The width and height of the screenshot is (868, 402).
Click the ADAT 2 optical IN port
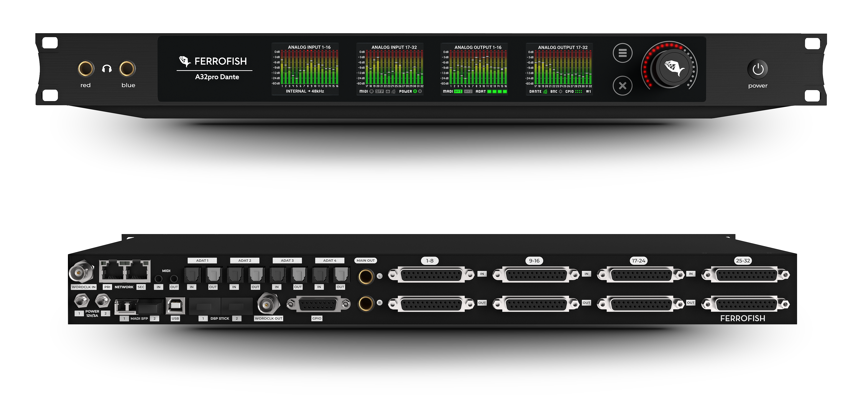235,275
